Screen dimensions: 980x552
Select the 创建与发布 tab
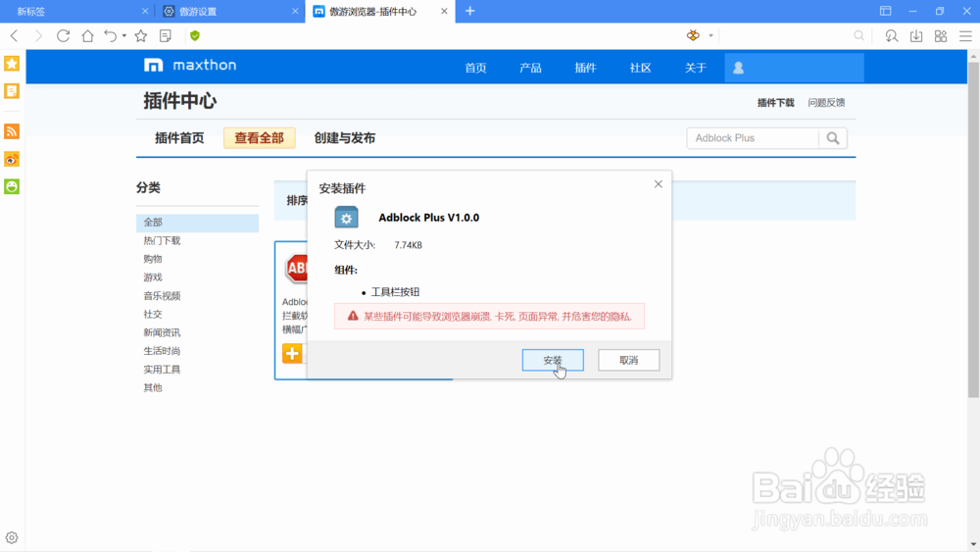[344, 138]
